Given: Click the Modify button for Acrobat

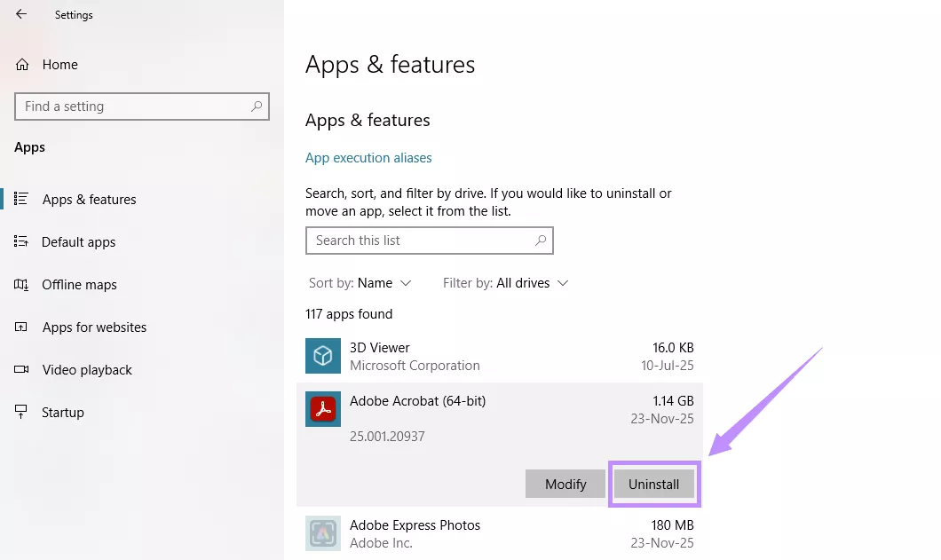Looking at the screenshot, I should coord(565,484).
